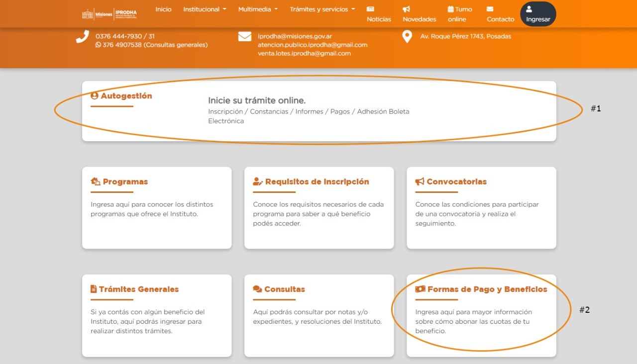Click the Noticias newspaper icon

click(370, 9)
